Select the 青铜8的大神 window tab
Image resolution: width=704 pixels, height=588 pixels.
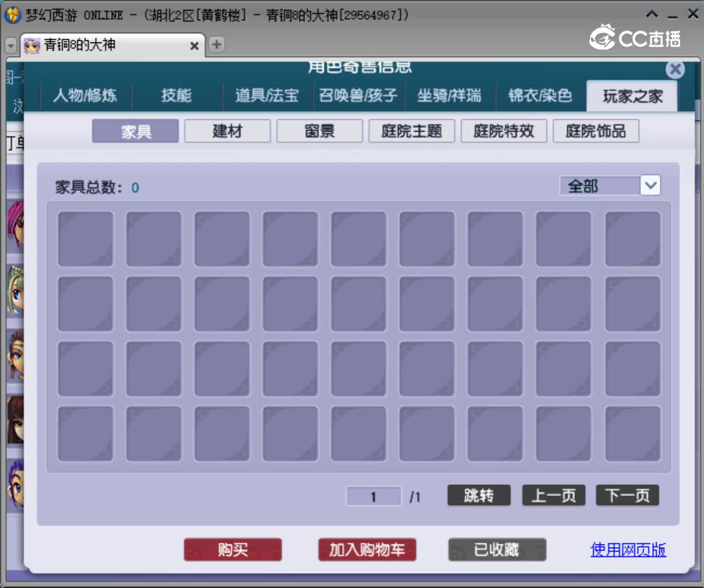[x=112, y=45]
